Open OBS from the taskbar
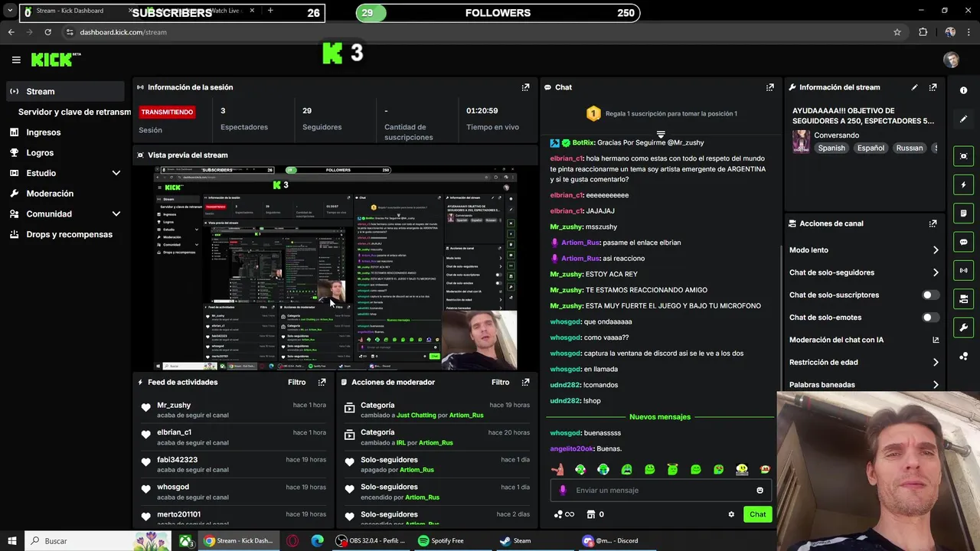This screenshot has height=551, width=980. 372,541
